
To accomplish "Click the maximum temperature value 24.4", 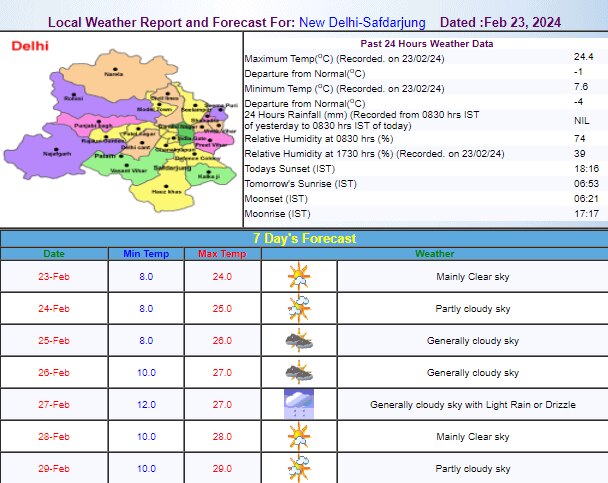I will pos(584,57).
